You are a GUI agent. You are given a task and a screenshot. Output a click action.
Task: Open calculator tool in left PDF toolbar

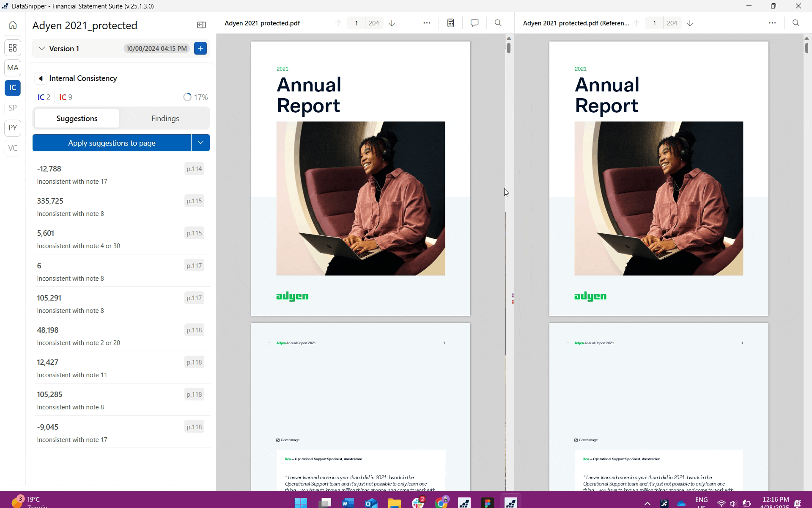point(451,23)
